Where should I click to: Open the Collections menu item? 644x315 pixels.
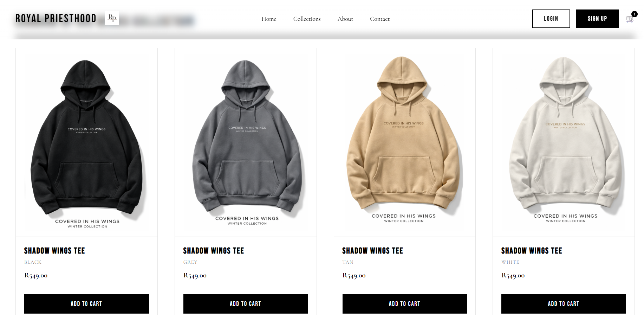(x=307, y=19)
